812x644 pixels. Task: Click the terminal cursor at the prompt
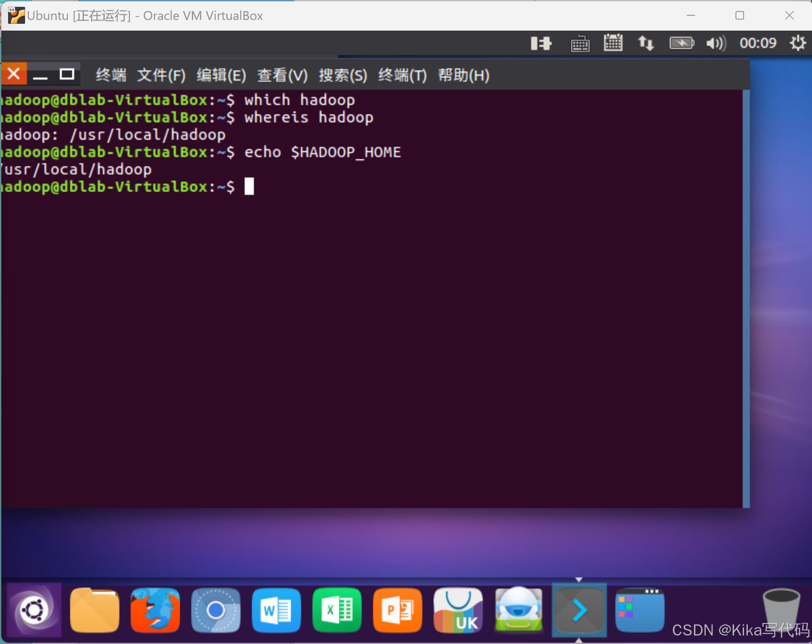coord(249,187)
